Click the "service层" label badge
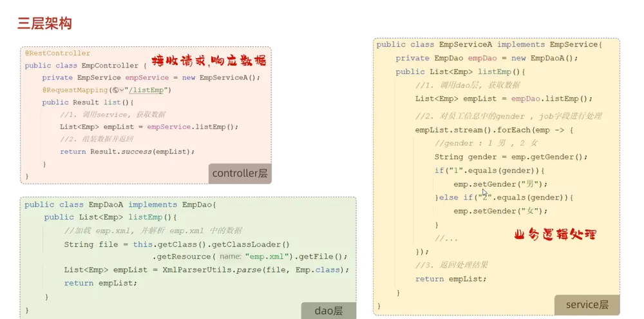The height and width of the screenshot is (319, 644). [587, 305]
